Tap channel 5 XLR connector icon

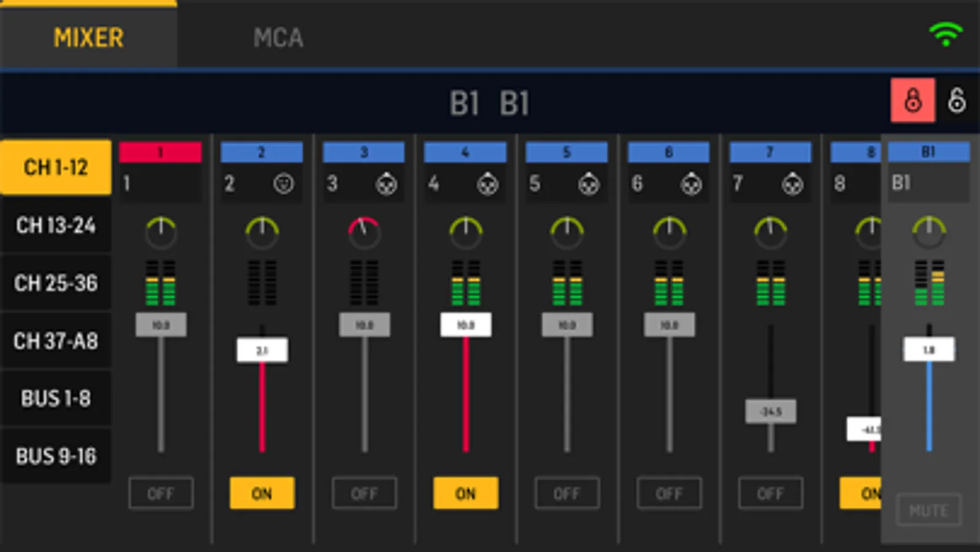[x=588, y=183]
